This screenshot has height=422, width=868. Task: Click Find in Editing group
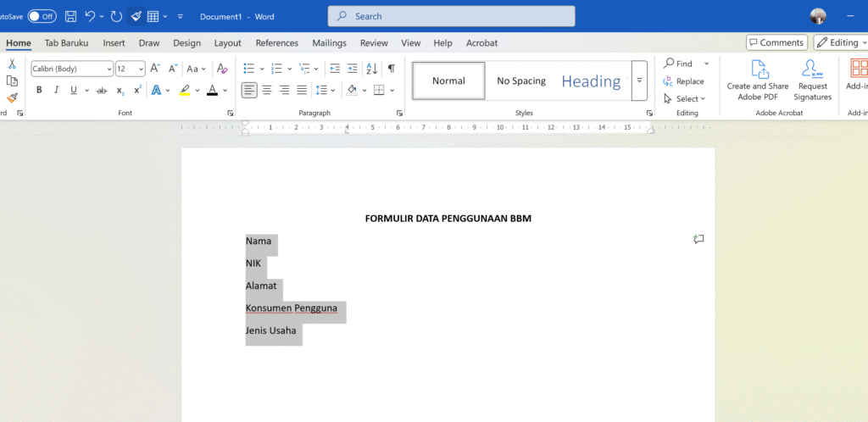point(679,64)
